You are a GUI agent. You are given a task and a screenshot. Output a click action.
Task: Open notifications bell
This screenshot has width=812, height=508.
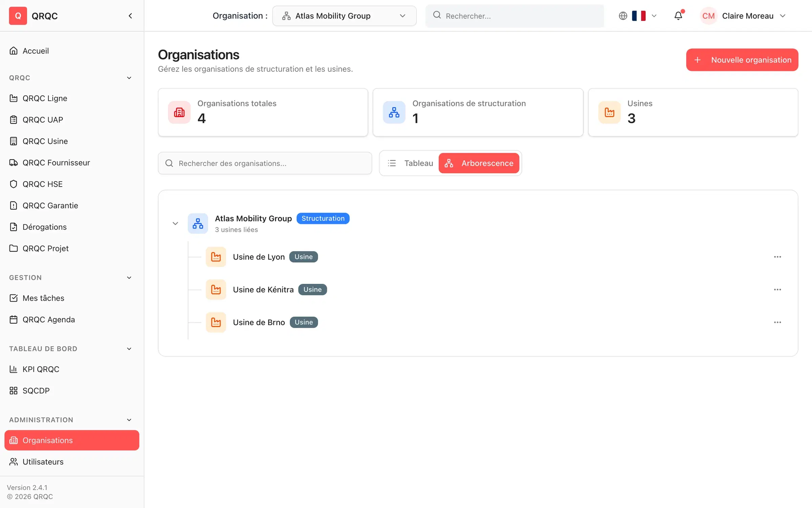pyautogui.click(x=678, y=16)
